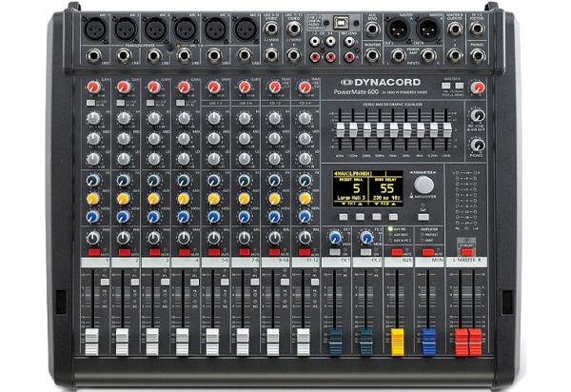Grab the FX 1 teal fader
Viewport: 571px width, 392px height.
tap(335, 343)
